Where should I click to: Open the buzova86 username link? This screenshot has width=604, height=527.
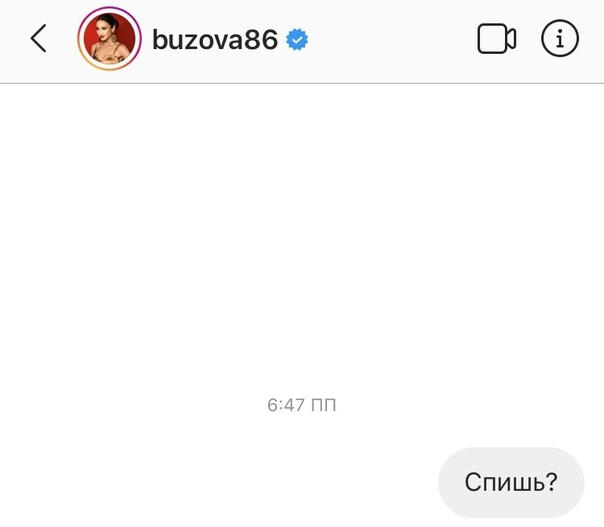point(215,39)
